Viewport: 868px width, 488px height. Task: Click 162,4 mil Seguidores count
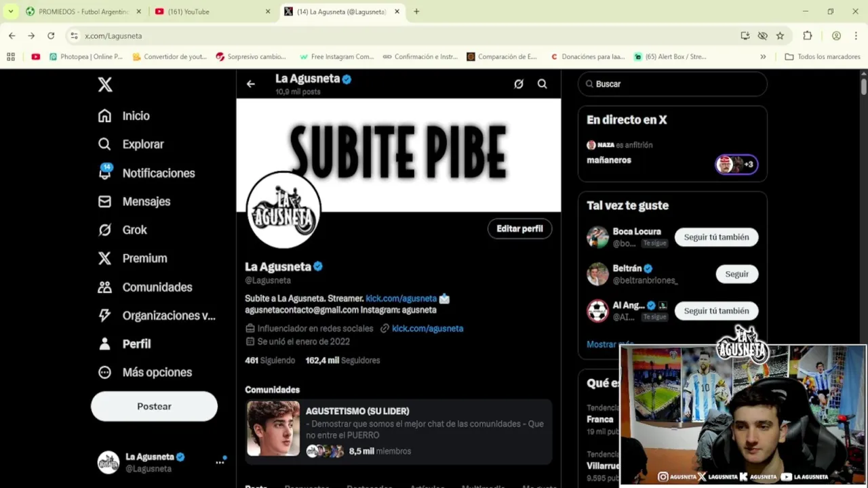point(342,361)
